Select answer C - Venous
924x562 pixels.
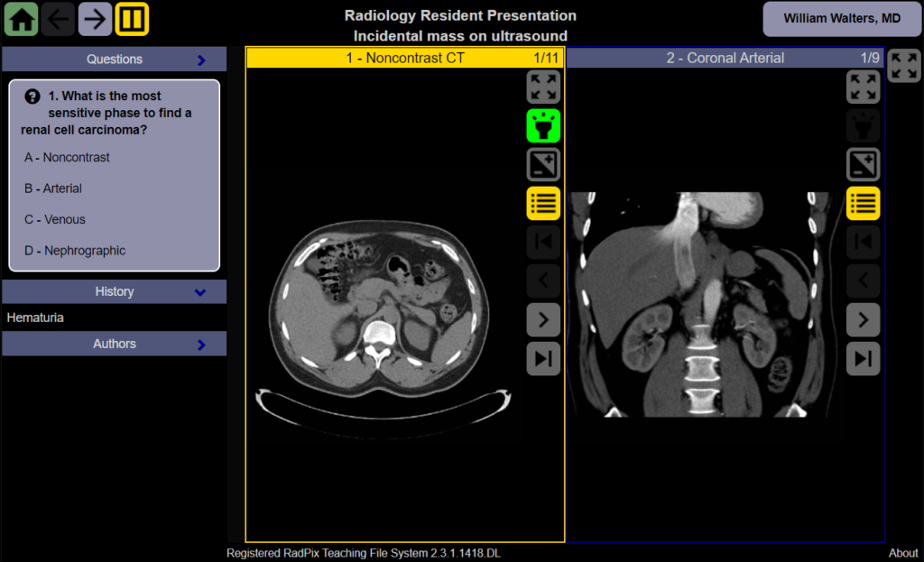[55, 219]
